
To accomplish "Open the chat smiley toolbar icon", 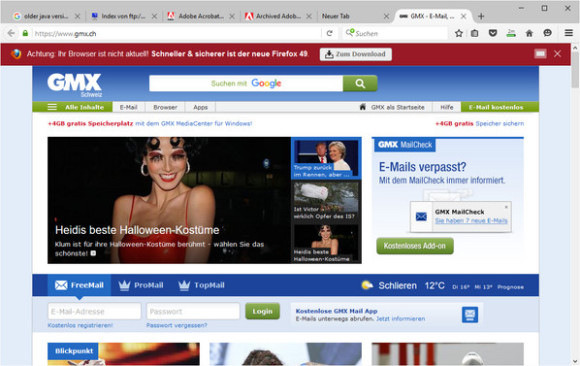I will point(547,33).
